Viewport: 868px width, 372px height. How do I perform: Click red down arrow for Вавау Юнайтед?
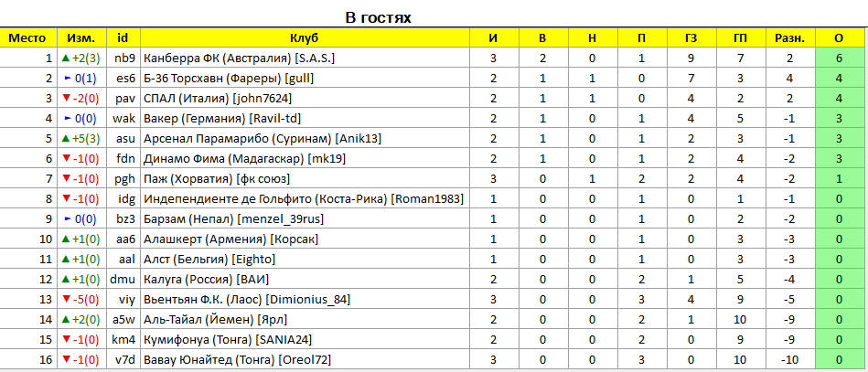point(66,360)
